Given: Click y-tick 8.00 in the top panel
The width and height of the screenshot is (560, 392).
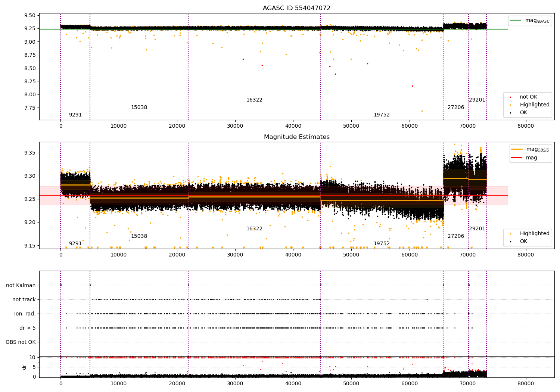Looking at the screenshot, I should 30,94.
